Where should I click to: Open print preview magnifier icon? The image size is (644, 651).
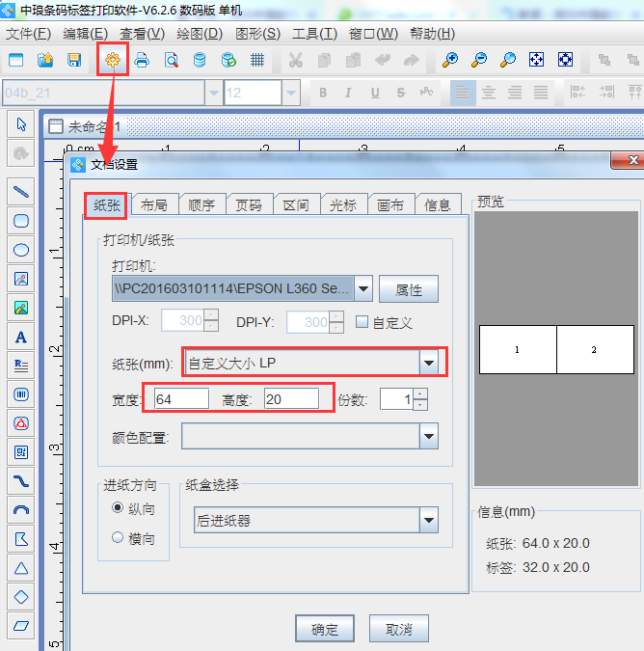[171, 60]
